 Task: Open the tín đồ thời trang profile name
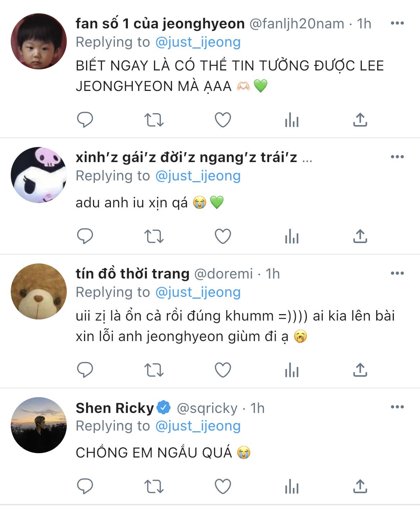coord(132,273)
